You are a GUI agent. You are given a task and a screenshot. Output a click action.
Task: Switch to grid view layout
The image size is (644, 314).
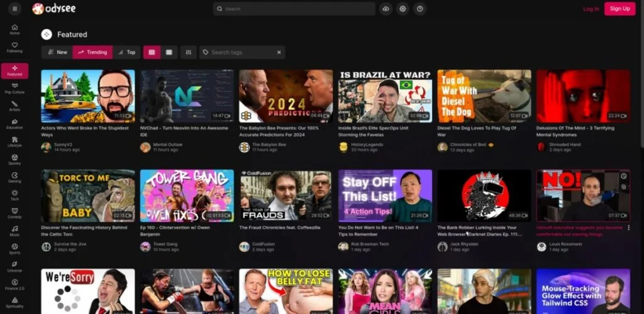pyautogui.click(x=152, y=52)
